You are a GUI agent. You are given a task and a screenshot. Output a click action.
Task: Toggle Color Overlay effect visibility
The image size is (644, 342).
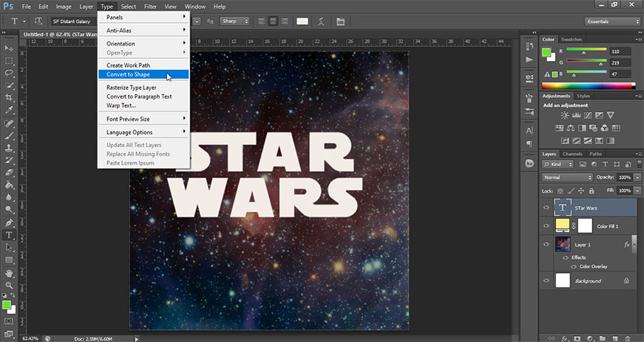click(574, 266)
